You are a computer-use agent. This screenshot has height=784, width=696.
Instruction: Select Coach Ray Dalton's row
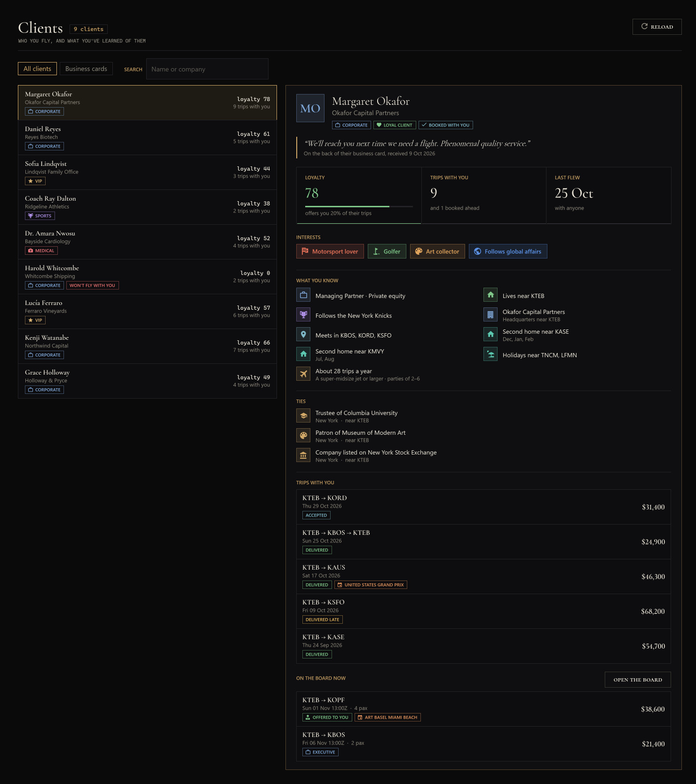pyautogui.click(x=147, y=207)
